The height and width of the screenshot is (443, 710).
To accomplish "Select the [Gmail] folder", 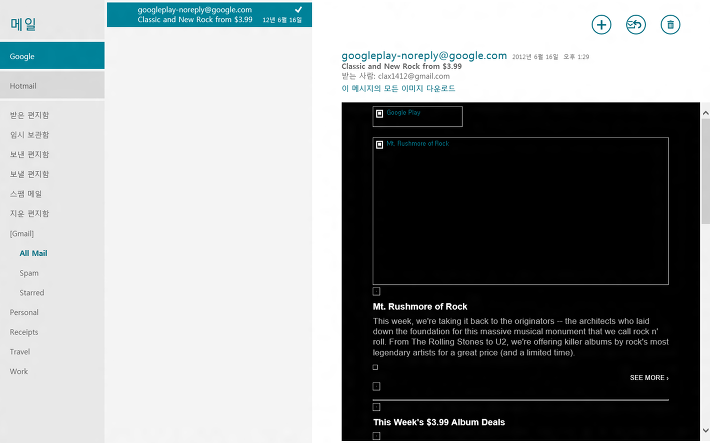I will (22, 234).
